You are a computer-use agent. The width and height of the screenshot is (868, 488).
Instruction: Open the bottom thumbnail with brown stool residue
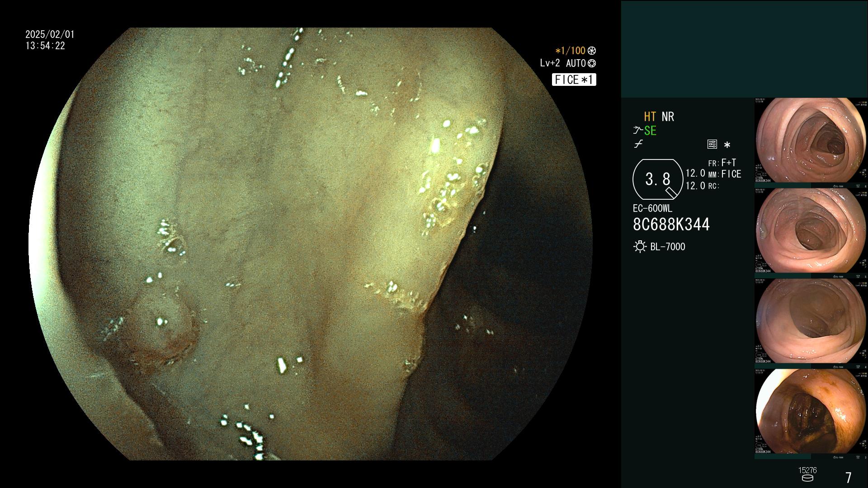pyautogui.click(x=811, y=411)
